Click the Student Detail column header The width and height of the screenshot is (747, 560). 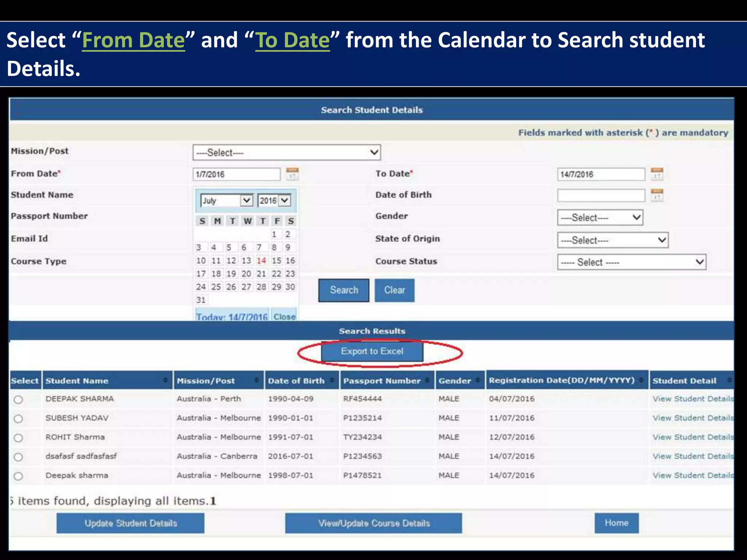click(692, 381)
